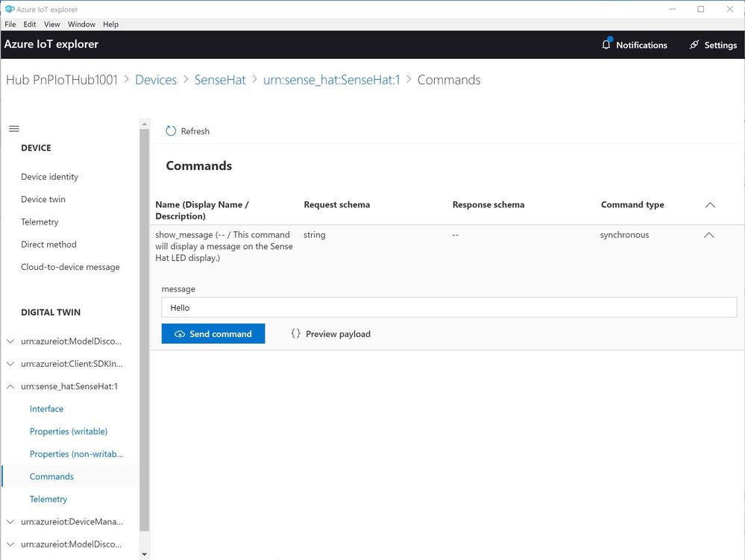Open Telemetry under SenseHat interface

click(48, 499)
